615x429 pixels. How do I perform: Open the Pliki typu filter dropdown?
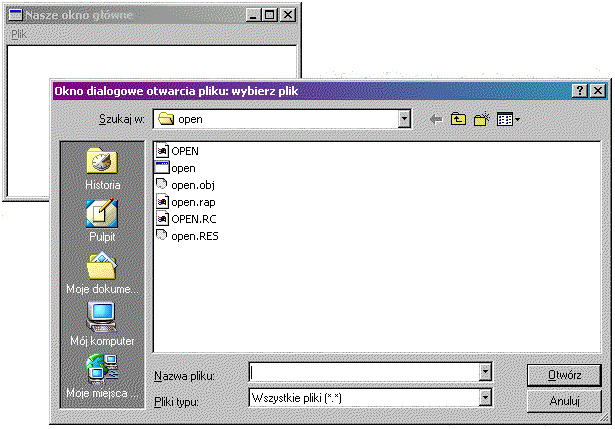tap(485, 399)
